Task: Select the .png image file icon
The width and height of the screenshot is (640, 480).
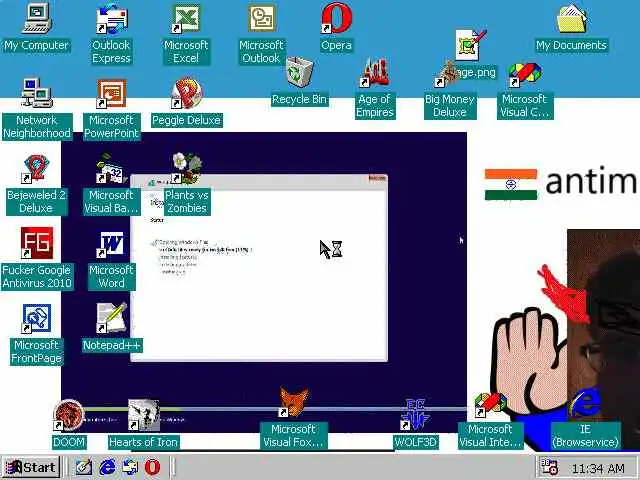Action: point(471,45)
